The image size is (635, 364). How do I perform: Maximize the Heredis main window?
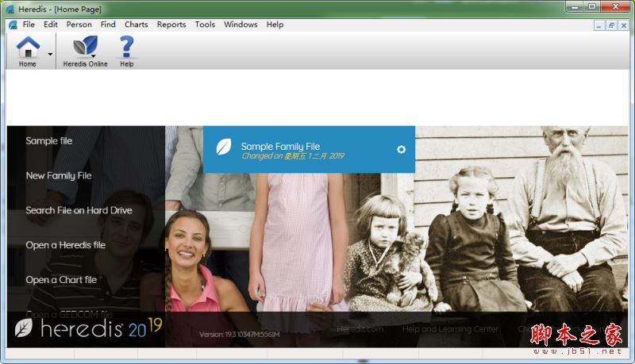click(591, 6)
